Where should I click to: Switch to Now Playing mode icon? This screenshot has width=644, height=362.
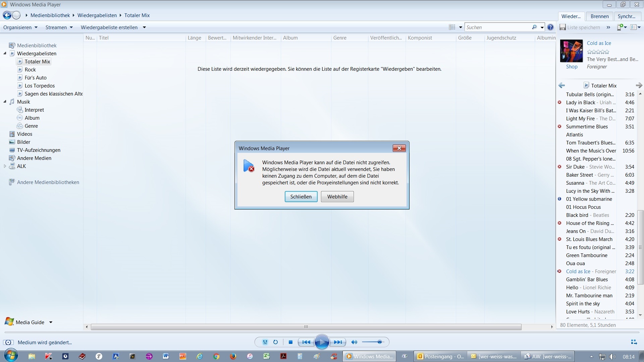point(634,342)
